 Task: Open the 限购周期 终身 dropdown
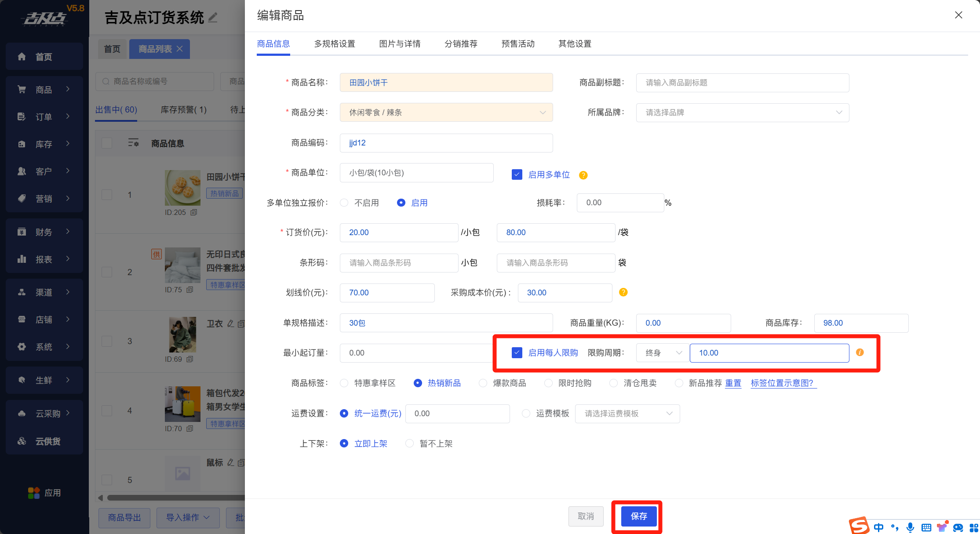663,353
